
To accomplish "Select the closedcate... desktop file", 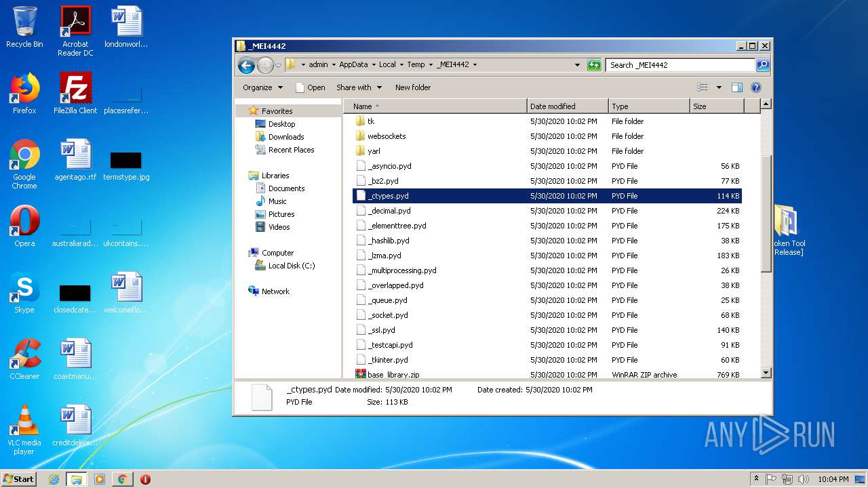I will click(x=75, y=298).
